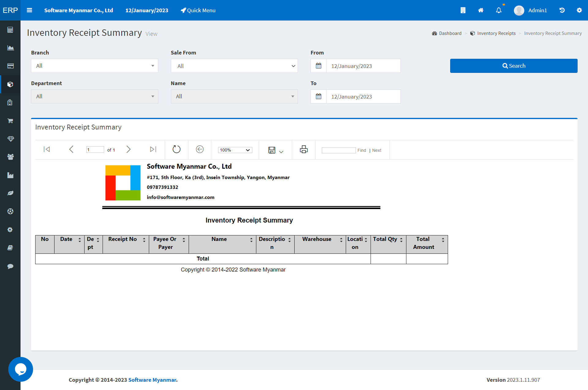This screenshot has width=588, height=390.
Task: Click the 12/January/2023 header date
Action: point(147,10)
